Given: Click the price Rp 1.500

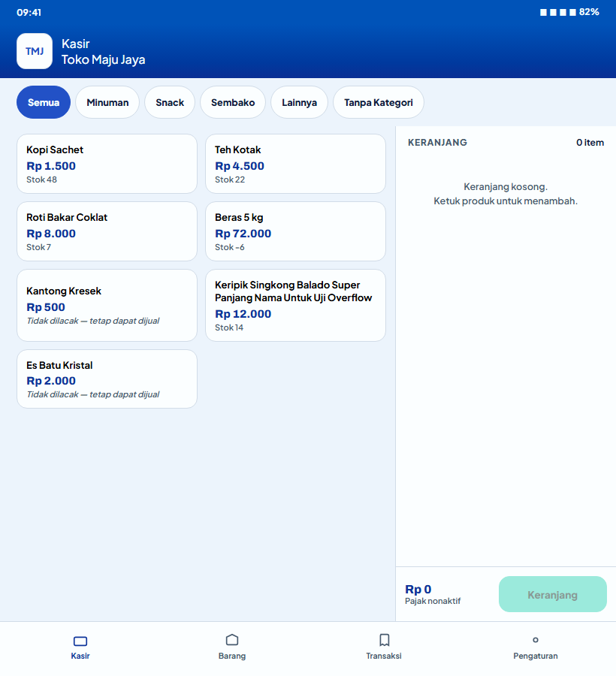Looking at the screenshot, I should point(51,166).
